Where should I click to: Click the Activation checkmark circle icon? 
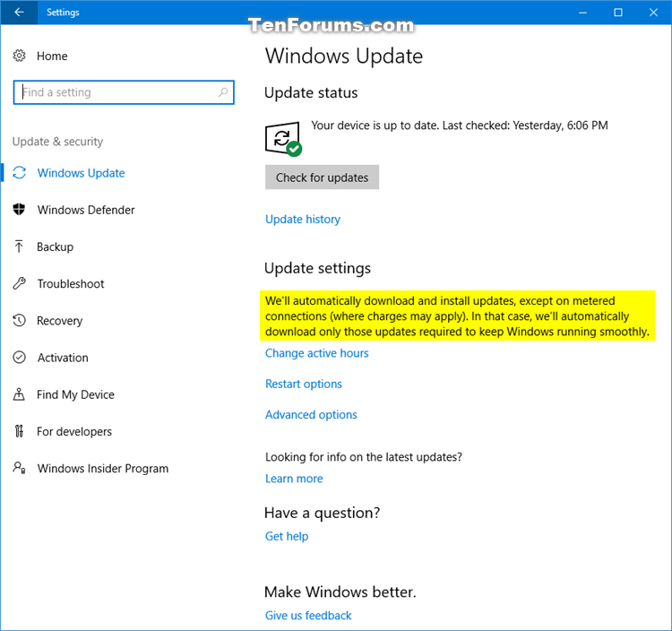[20, 357]
